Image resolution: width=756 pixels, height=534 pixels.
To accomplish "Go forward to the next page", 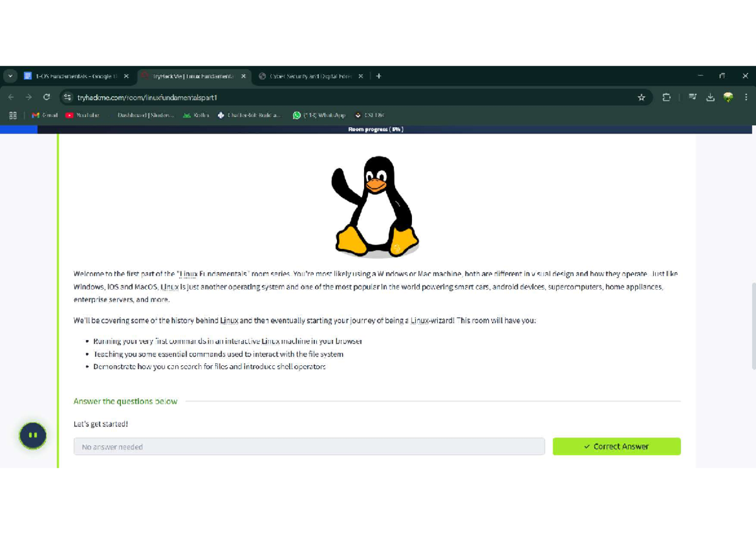I will click(28, 97).
